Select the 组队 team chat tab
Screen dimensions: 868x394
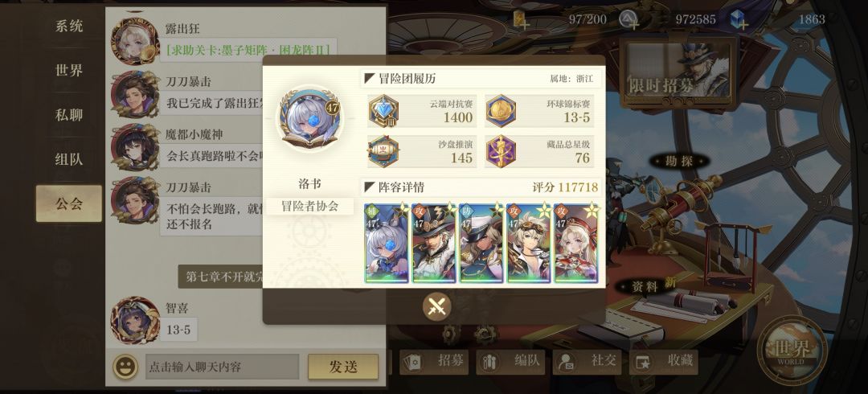coord(68,159)
